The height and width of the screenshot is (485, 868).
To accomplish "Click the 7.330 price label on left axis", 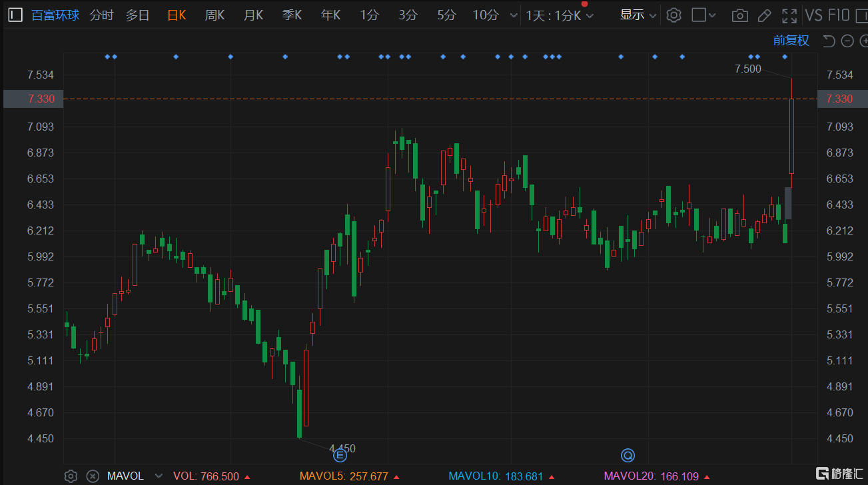I will click(x=41, y=99).
